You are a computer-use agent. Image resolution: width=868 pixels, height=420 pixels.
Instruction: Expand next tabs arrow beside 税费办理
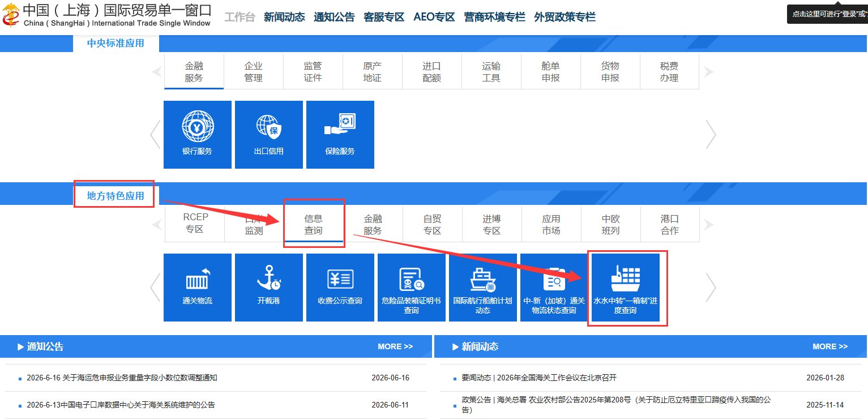point(708,72)
